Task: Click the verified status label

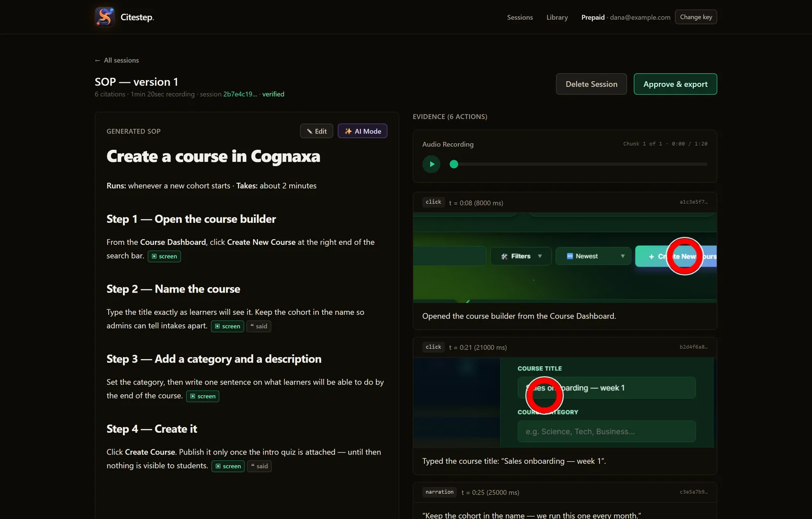Action: 273,94
